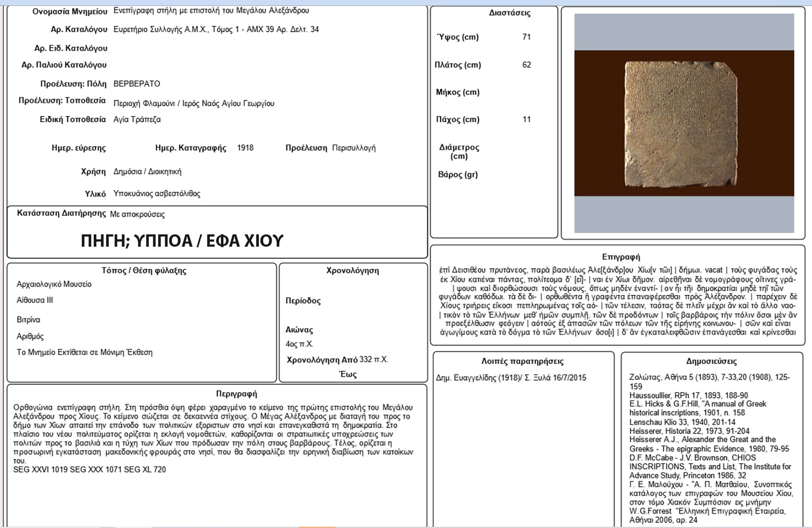812x528 pixels.
Task: Select the Πάχος (cm) value 11
Action: point(526,120)
